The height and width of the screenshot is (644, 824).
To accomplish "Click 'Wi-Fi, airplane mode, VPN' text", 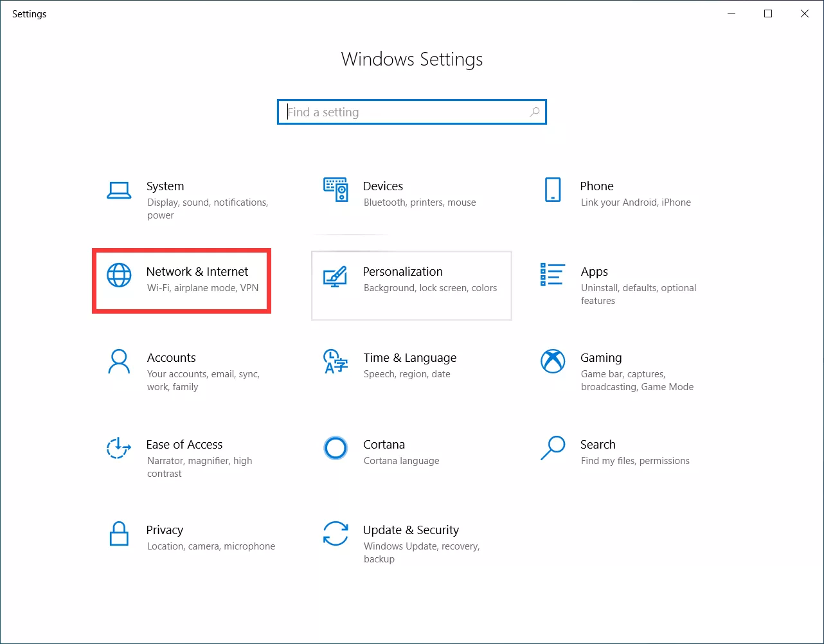I will pyautogui.click(x=203, y=288).
